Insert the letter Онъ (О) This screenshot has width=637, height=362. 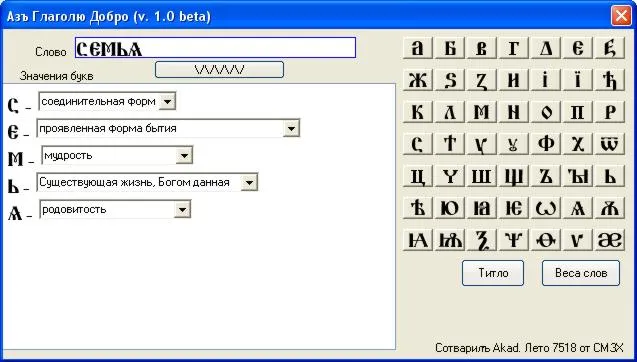coord(546,112)
